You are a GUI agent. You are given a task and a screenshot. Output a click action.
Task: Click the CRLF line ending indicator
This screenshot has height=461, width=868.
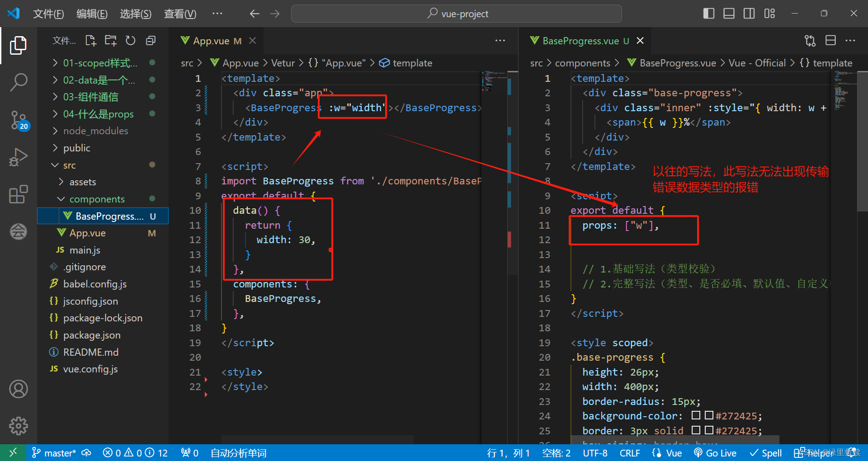click(629, 452)
